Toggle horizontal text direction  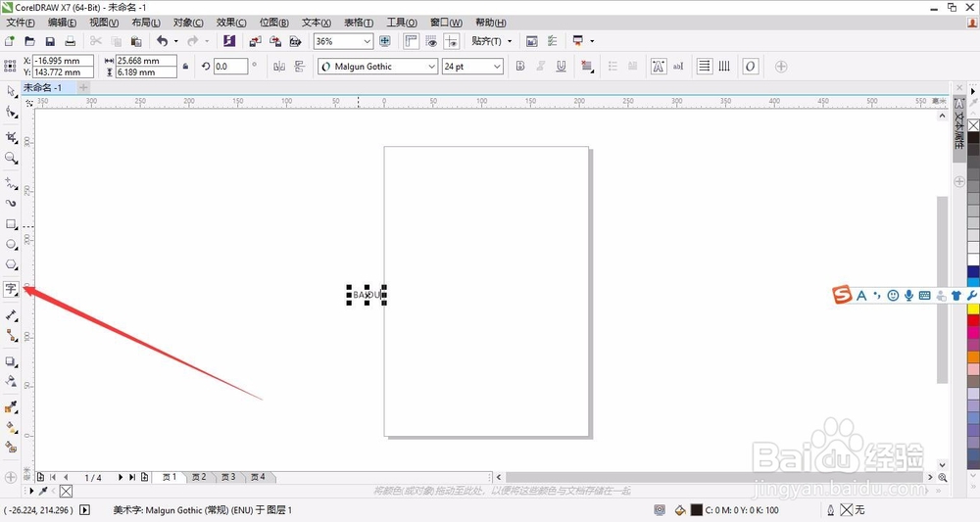click(x=705, y=67)
